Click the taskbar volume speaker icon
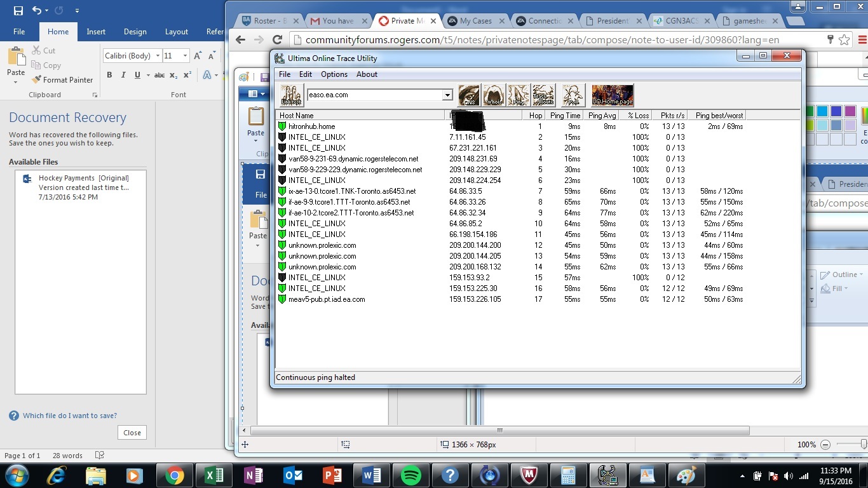 (x=789, y=476)
